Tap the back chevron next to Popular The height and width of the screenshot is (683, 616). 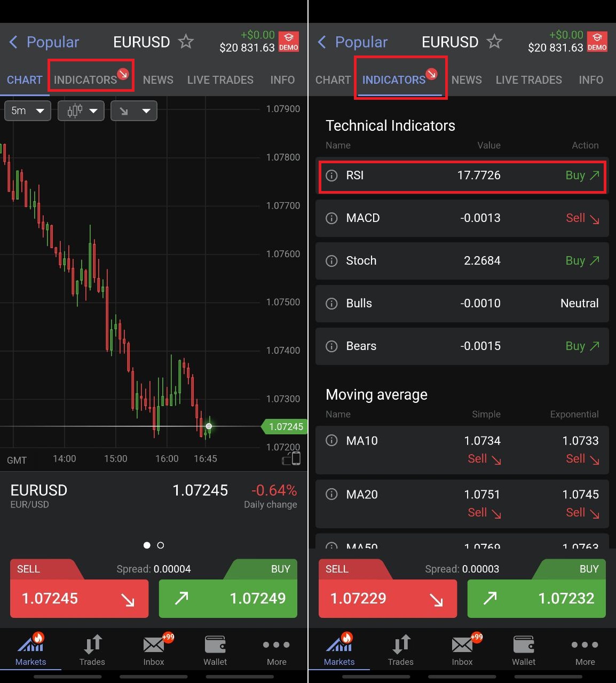pos(13,42)
